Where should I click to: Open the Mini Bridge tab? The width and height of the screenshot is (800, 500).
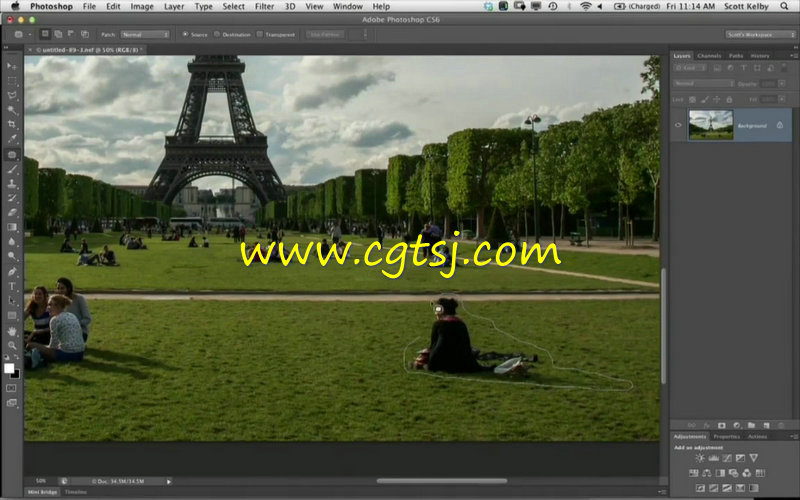pos(42,492)
